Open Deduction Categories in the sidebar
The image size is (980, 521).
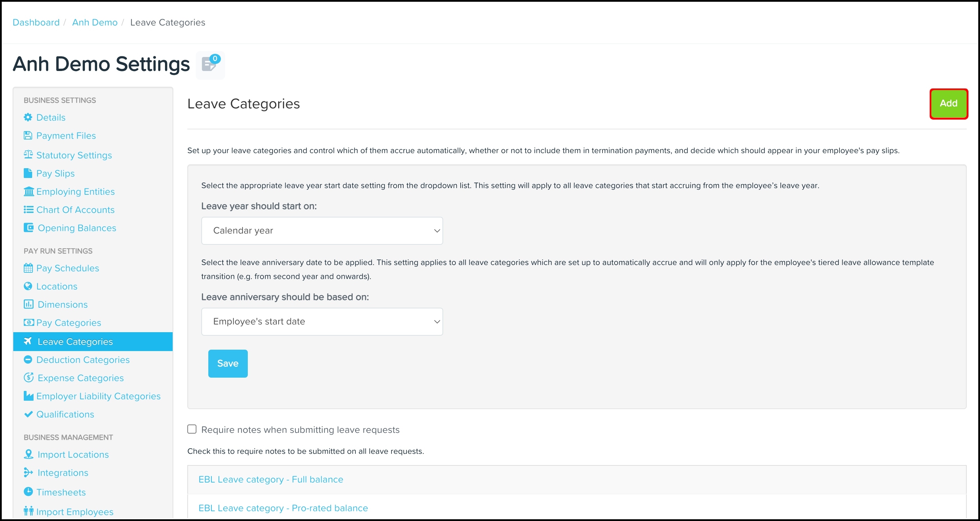click(83, 360)
